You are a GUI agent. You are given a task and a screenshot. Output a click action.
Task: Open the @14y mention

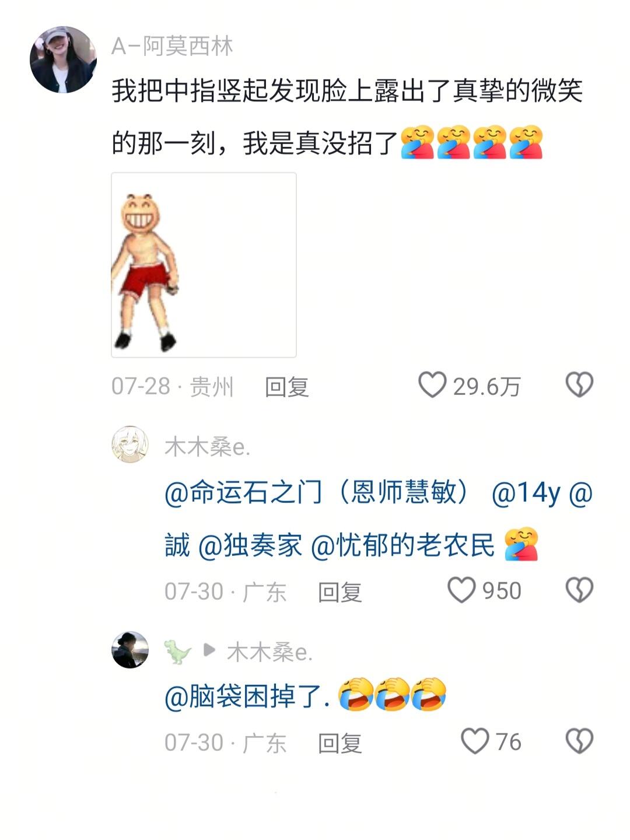point(526,494)
